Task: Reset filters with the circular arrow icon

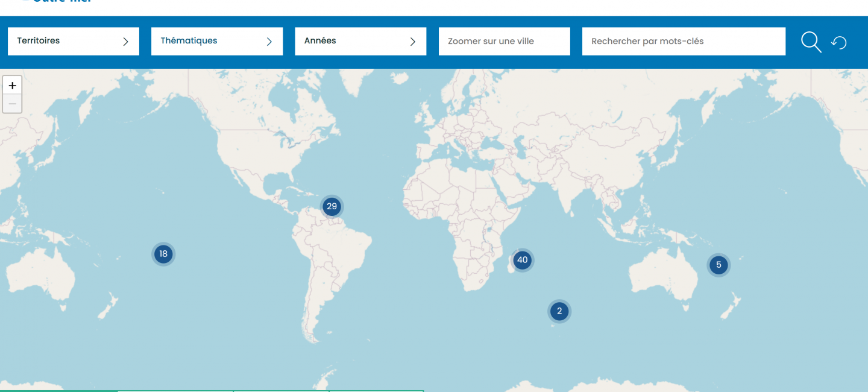Action: 839,42
